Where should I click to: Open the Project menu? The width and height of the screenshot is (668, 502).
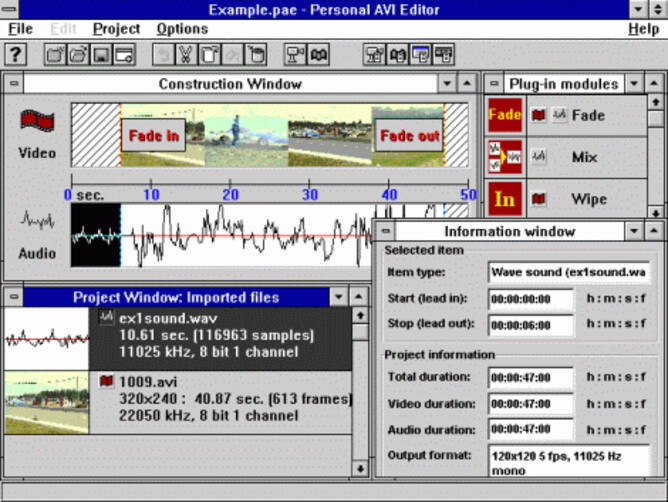coord(116,29)
